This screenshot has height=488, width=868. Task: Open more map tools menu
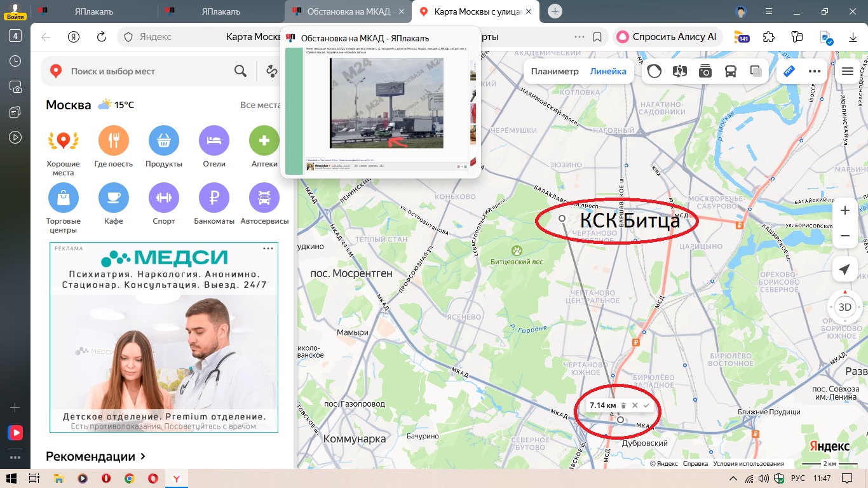coord(815,71)
